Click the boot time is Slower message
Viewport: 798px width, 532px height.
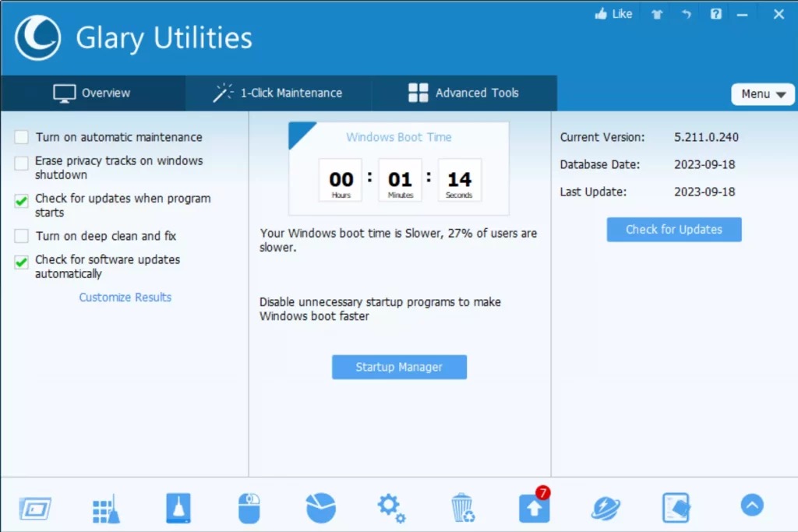(398, 240)
